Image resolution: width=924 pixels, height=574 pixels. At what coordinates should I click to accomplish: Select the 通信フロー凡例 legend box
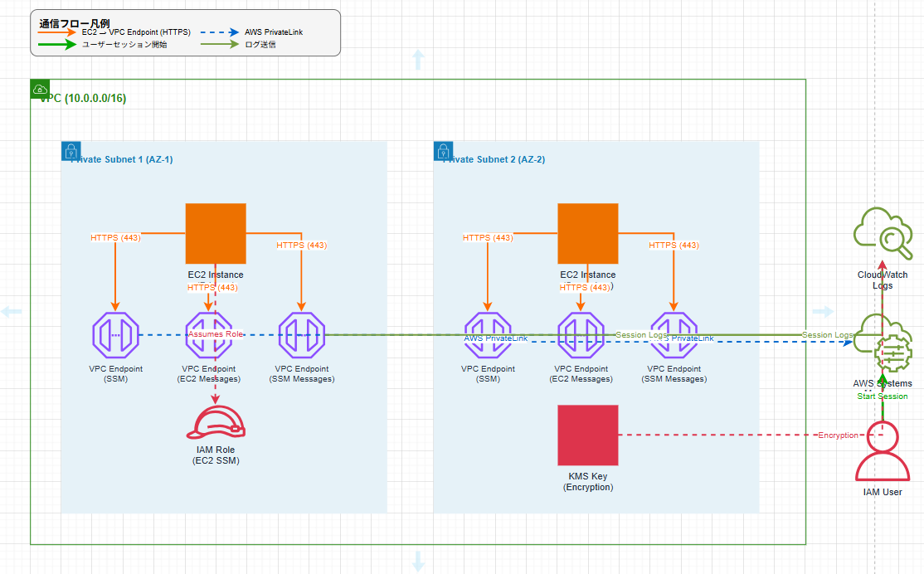[185, 33]
